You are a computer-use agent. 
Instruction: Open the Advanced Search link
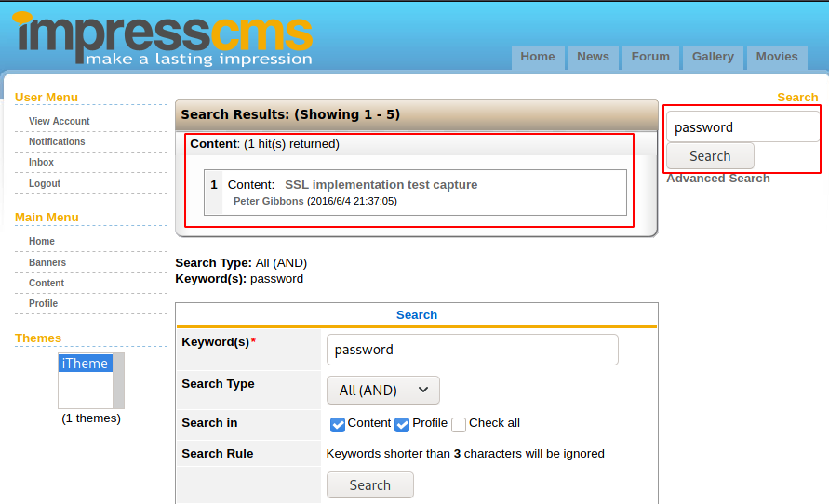click(718, 179)
